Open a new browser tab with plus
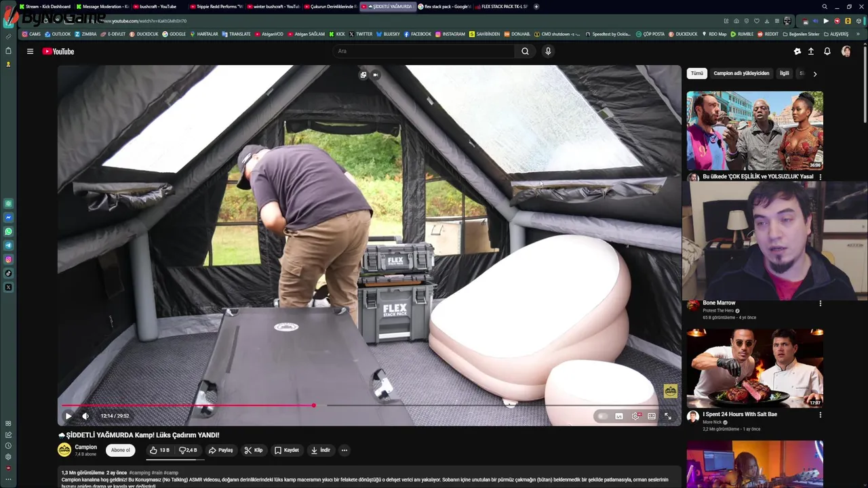This screenshot has height=488, width=868. pyautogui.click(x=536, y=6)
